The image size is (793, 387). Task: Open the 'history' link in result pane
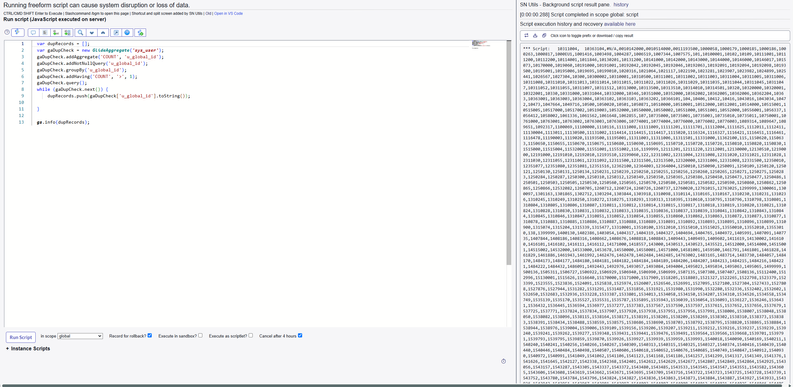pos(621,5)
